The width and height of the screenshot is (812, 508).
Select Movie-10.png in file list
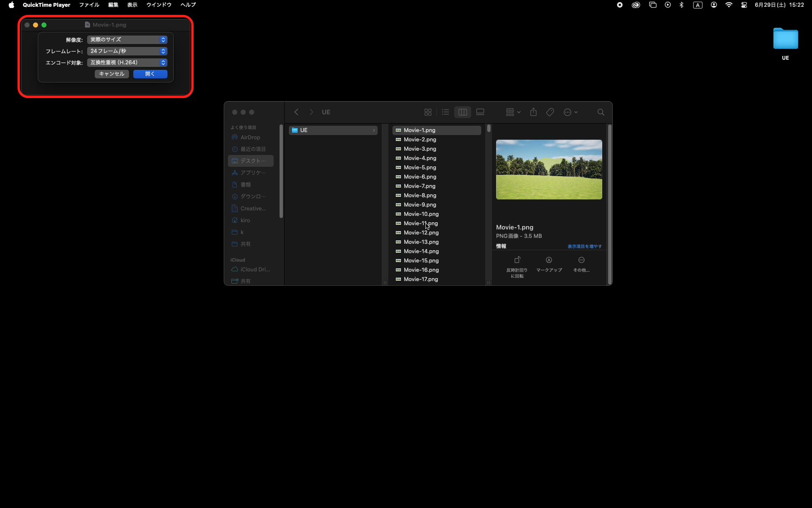(x=437, y=214)
